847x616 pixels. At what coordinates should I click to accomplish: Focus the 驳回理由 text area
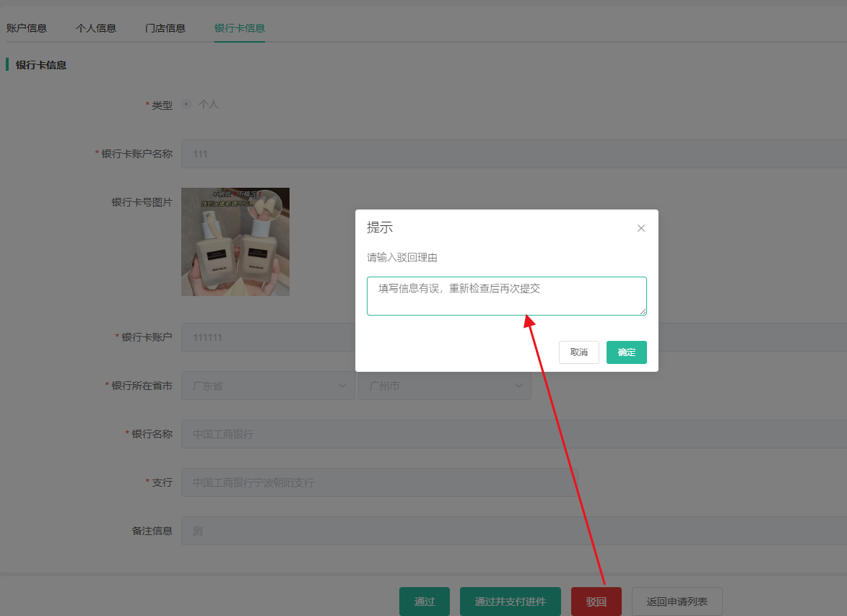click(506, 296)
